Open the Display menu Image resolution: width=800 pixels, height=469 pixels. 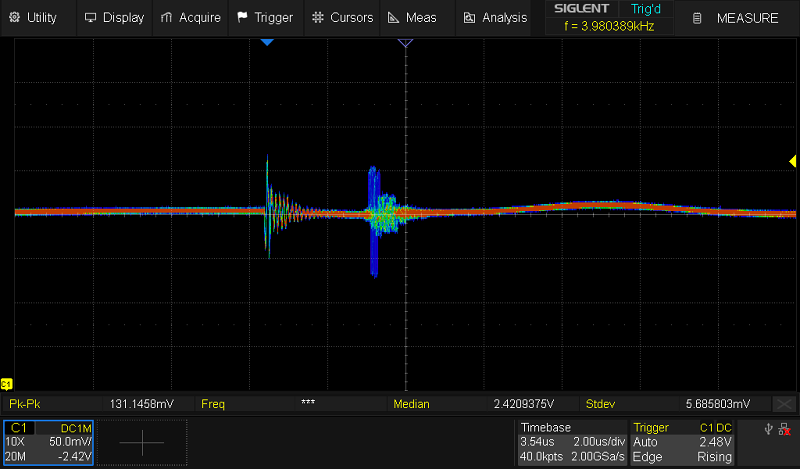click(x=114, y=17)
